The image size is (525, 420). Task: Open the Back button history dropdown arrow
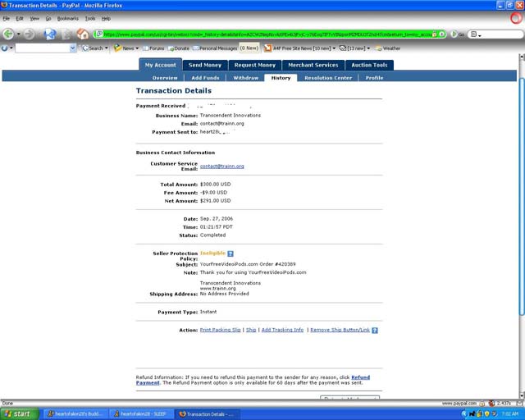pyautogui.click(x=18, y=34)
